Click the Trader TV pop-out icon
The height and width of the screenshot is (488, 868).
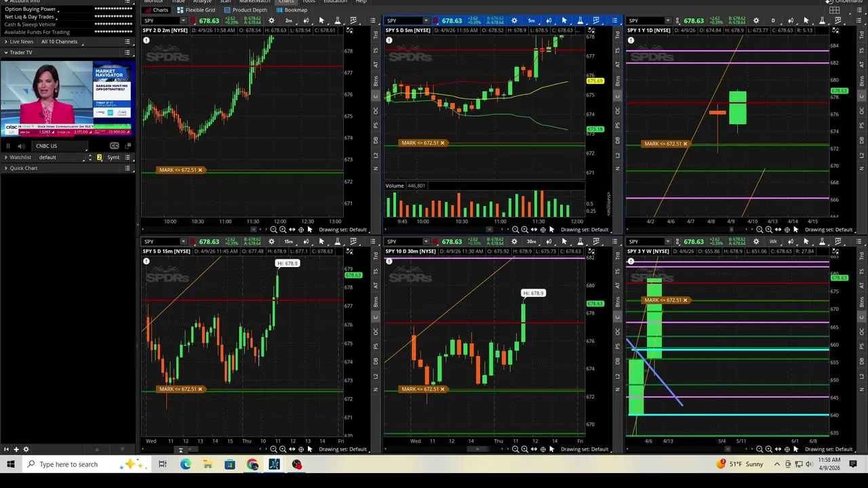pos(128,146)
